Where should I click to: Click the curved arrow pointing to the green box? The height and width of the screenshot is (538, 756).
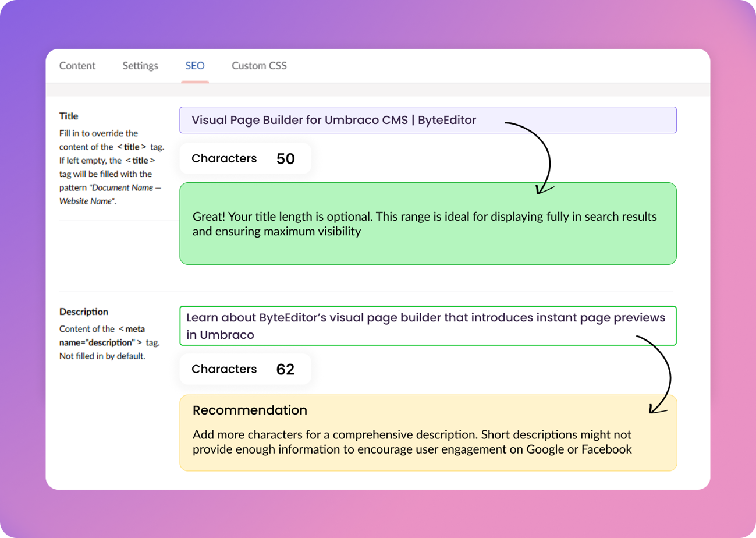546,157
